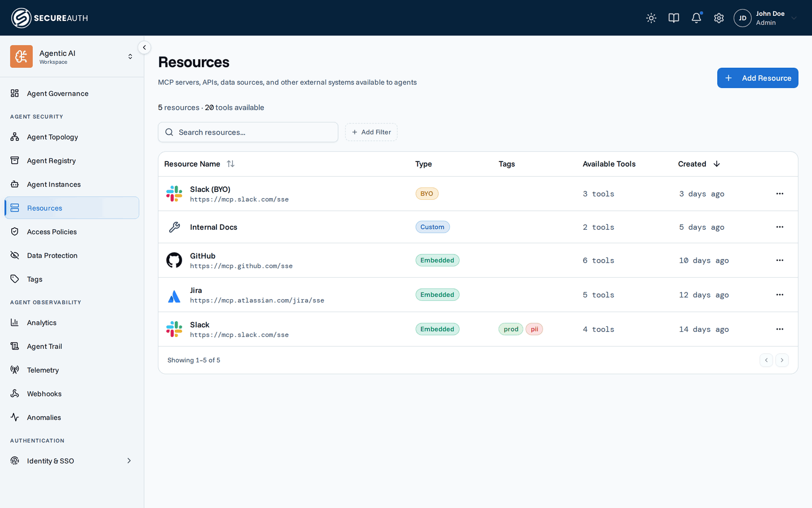Open Agent Registry page
The image size is (812, 508).
coord(72,161)
